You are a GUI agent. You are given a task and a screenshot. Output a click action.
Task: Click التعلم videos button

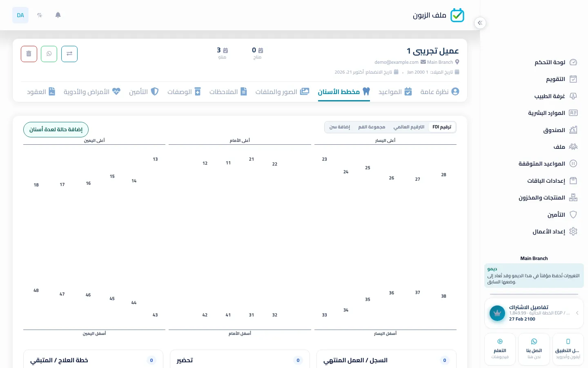[x=500, y=349]
